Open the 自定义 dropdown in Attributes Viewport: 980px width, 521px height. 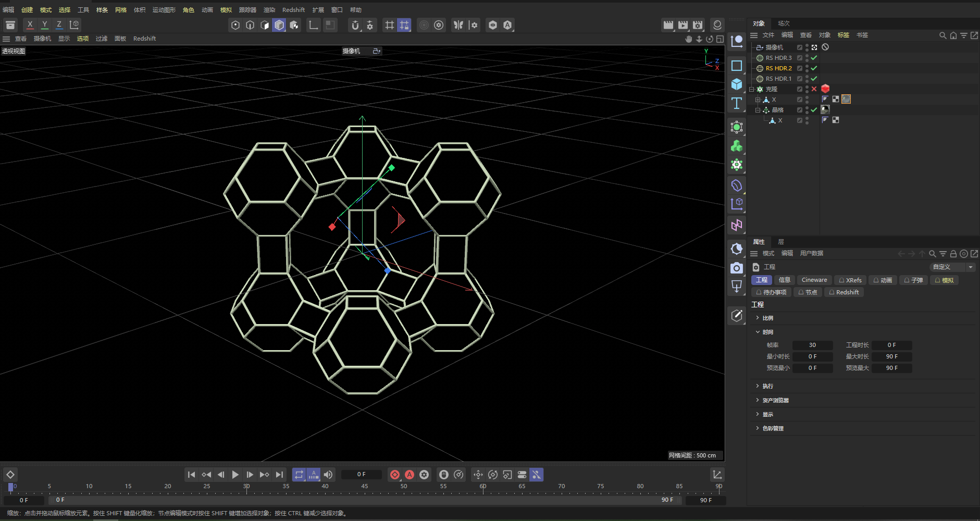[952, 267]
